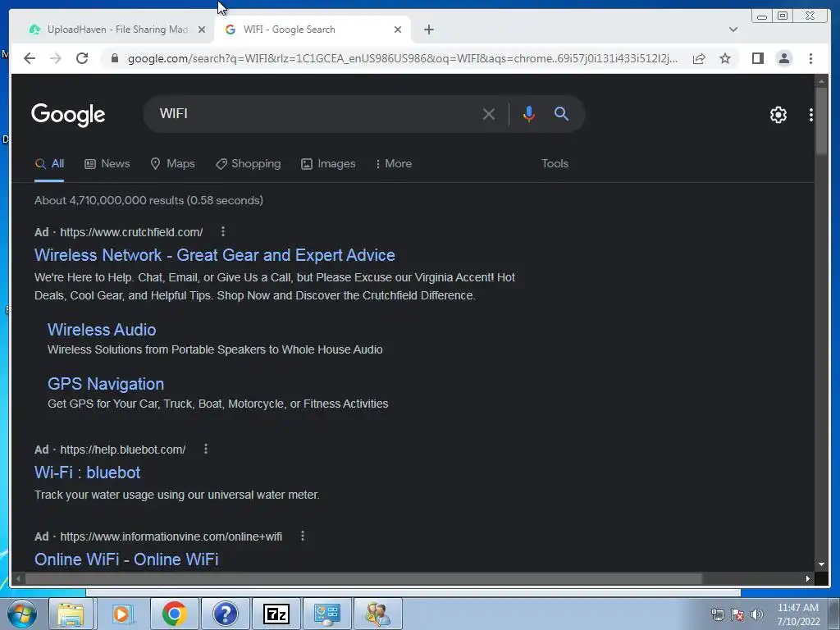Click the vertical scrollbar thumb
Viewport: 840px width, 630px height.
coord(821,121)
